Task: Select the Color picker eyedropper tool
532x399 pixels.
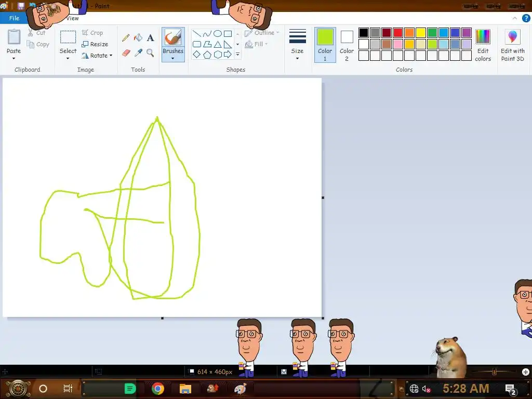Action: [138, 53]
